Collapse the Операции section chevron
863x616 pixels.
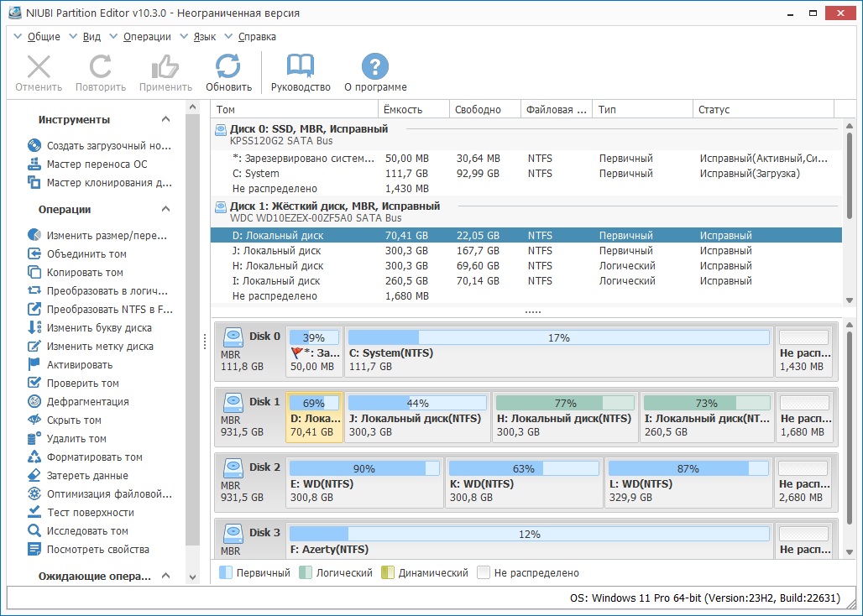tap(166, 210)
